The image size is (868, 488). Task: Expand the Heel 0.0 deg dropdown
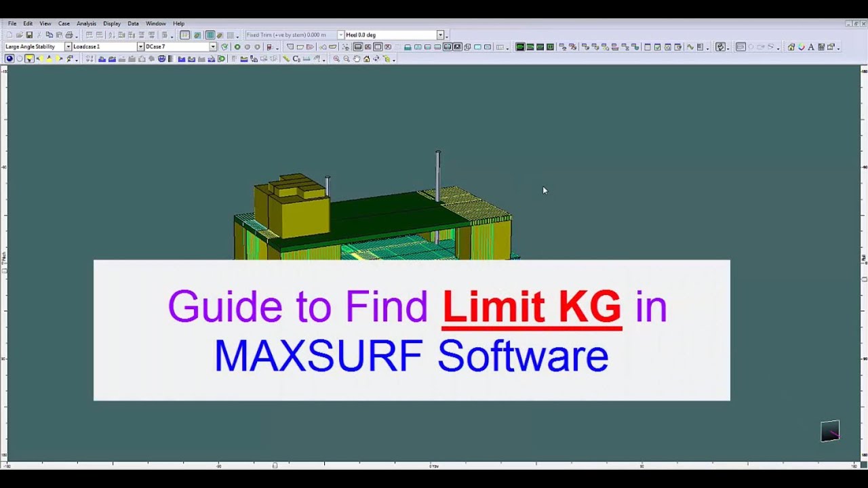point(440,35)
